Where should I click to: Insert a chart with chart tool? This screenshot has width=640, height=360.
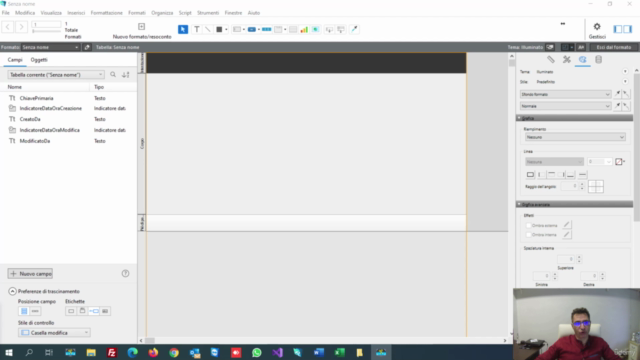[304, 29]
